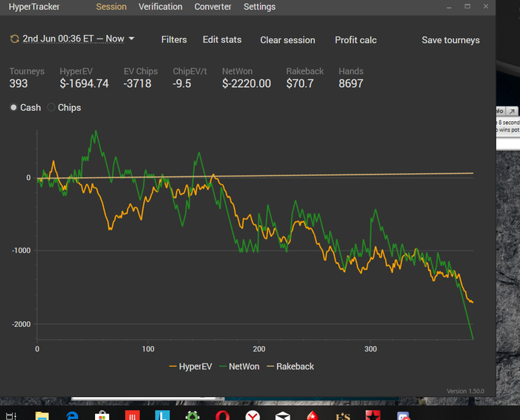
Task: Open Task View on the taskbar
Action: point(11,416)
